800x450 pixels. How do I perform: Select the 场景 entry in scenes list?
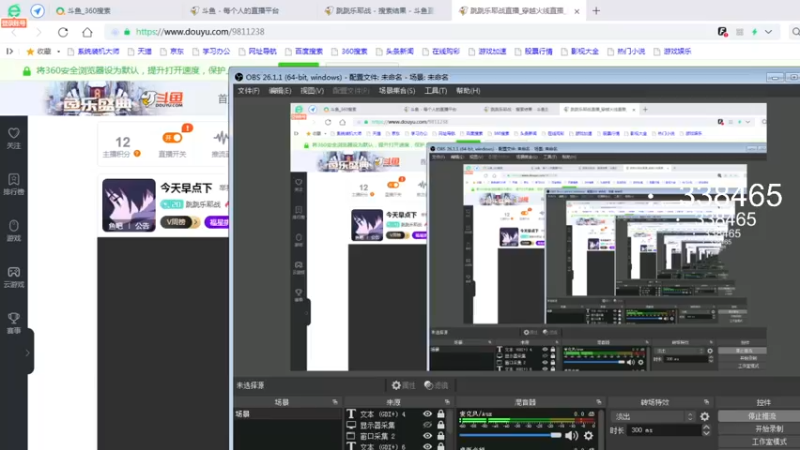click(287, 414)
